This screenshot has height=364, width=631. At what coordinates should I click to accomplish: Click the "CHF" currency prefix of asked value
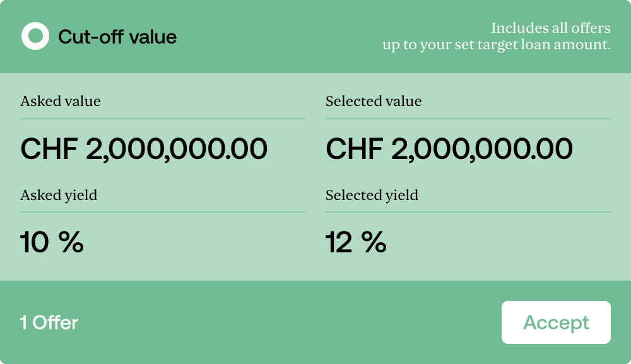pos(49,149)
